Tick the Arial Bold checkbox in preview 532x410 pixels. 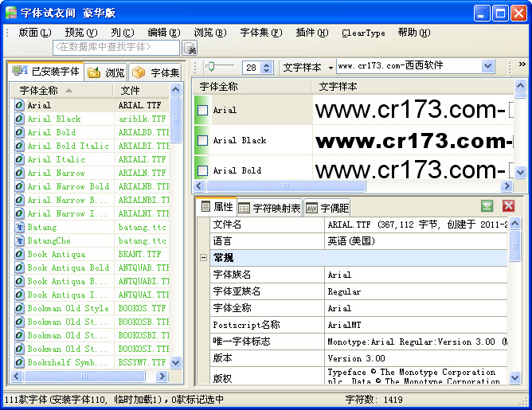202,170
